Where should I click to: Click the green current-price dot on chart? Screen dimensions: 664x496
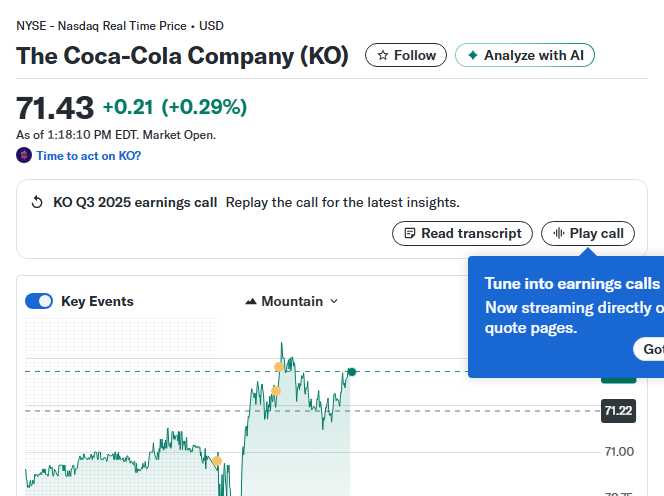click(x=351, y=372)
